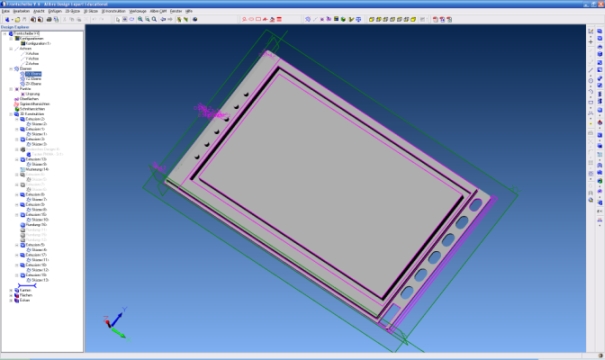
Task: Collapse the Achsen tree node
Action: pos(11,49)
